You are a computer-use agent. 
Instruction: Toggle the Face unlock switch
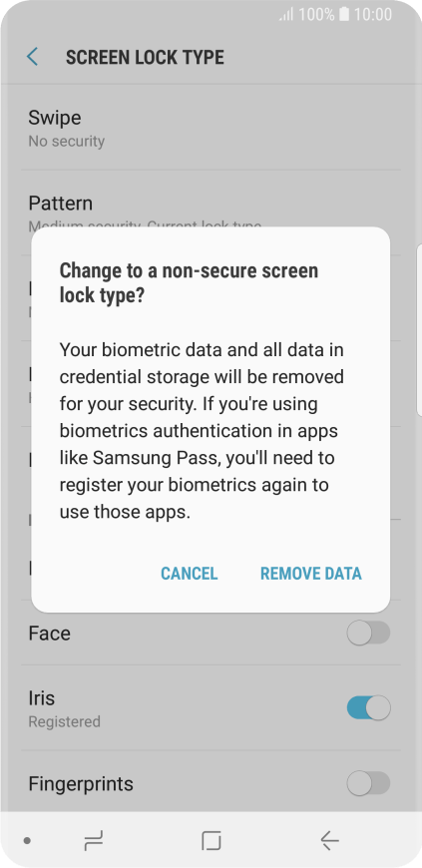tap(368, 633)
